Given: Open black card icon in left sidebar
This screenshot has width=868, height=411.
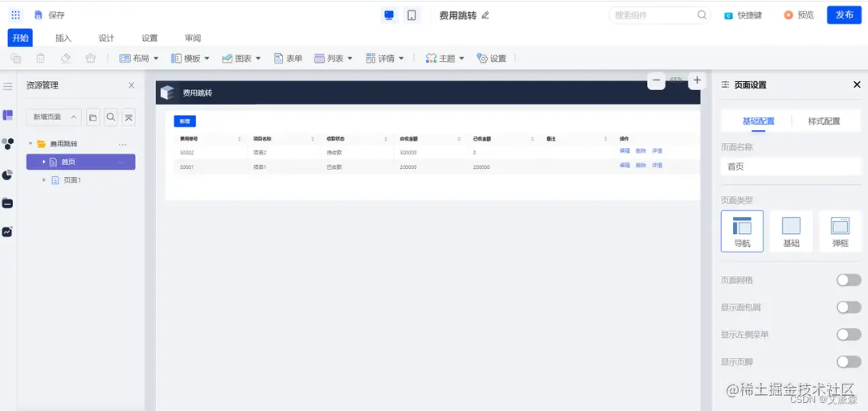Looking at the screenshot, I should tap(8, 203).
